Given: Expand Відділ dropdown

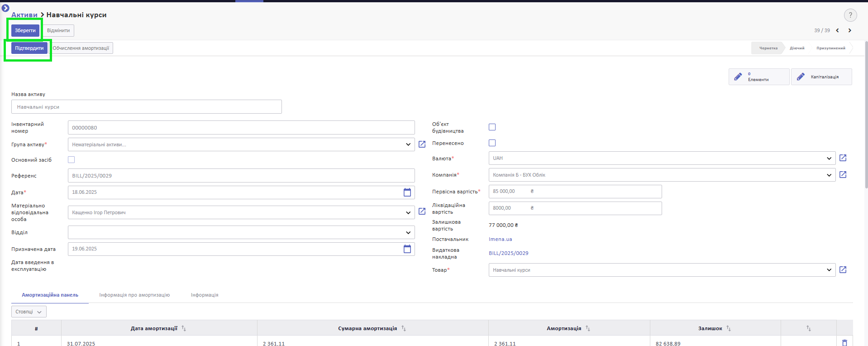Looking at the screenshot, I should tap(408, 232).
